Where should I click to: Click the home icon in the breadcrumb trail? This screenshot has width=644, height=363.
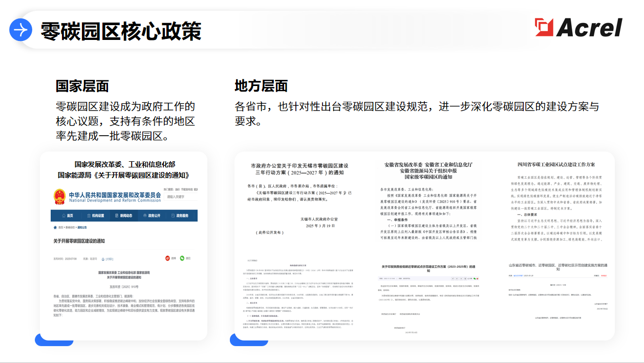[55, 227]
